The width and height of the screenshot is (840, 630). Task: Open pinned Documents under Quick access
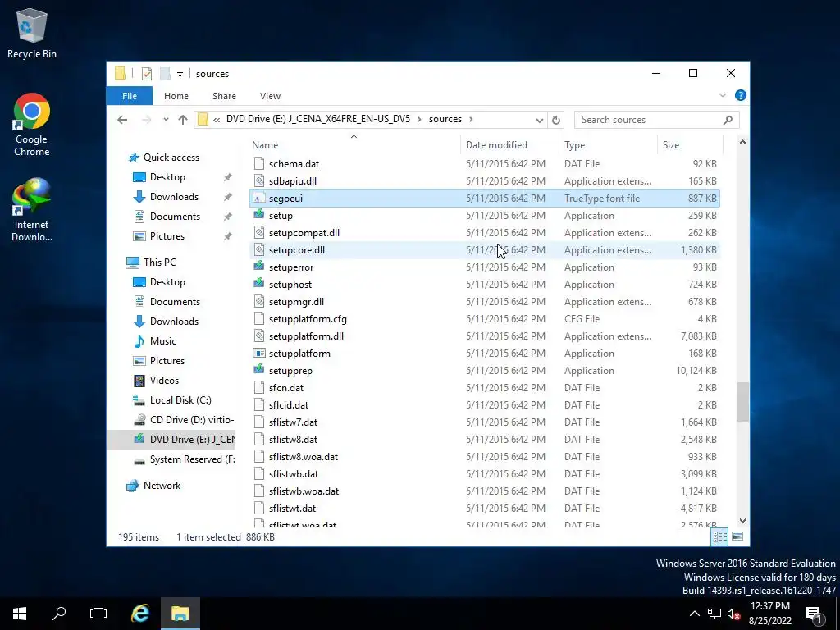(175, 217)
